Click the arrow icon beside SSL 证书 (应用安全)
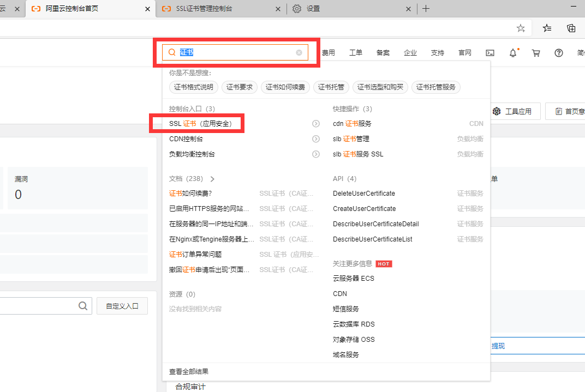585x392 pixels. (315, 124)
